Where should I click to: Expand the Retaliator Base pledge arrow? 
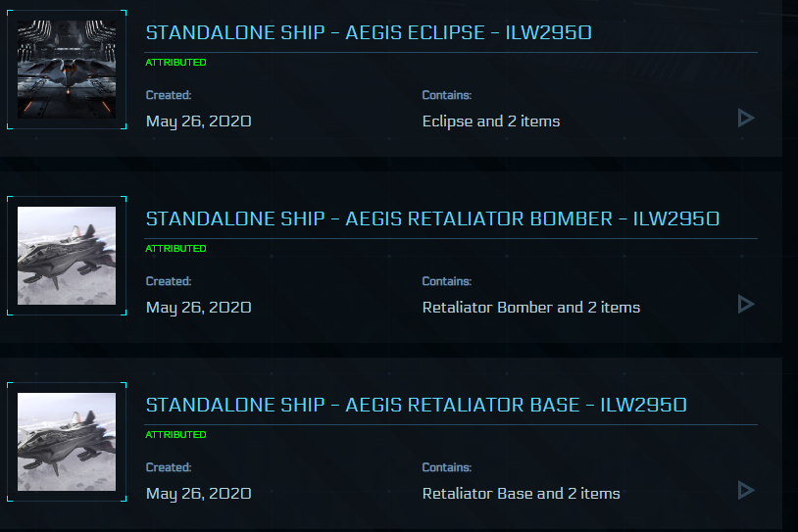pos(746,490)
